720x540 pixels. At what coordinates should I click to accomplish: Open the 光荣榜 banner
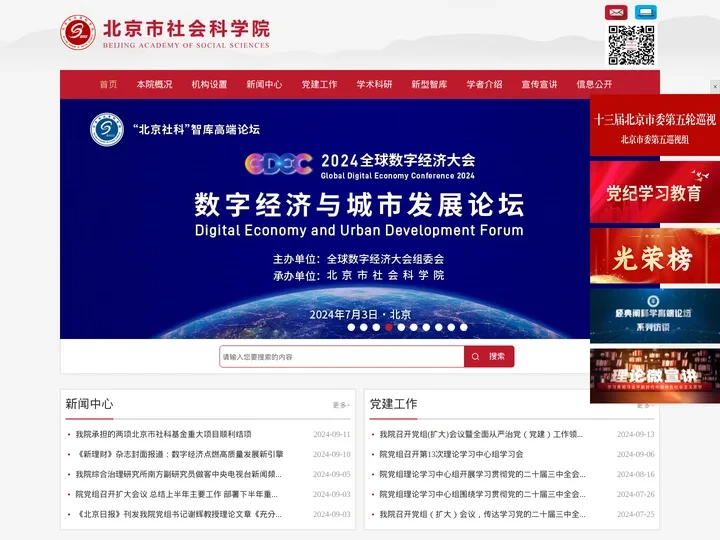click(655, 256)
